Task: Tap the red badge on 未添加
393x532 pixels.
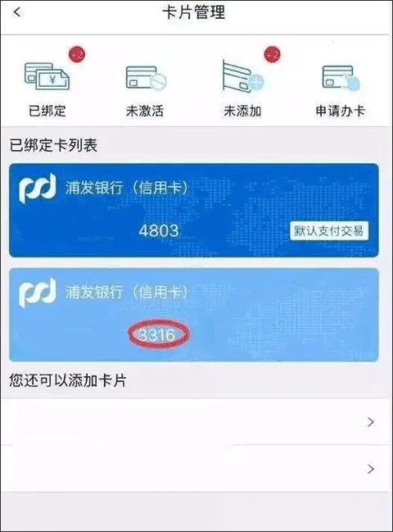Action: click(x=272, y=55)
